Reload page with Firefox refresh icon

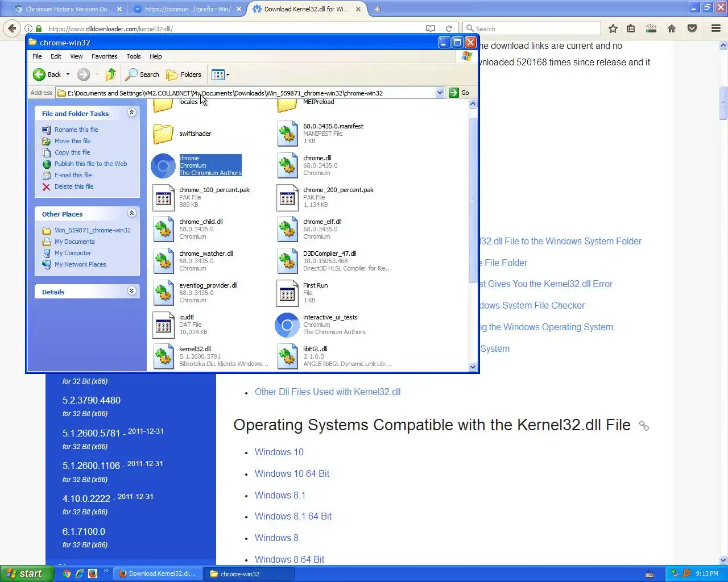coord(449,28)
